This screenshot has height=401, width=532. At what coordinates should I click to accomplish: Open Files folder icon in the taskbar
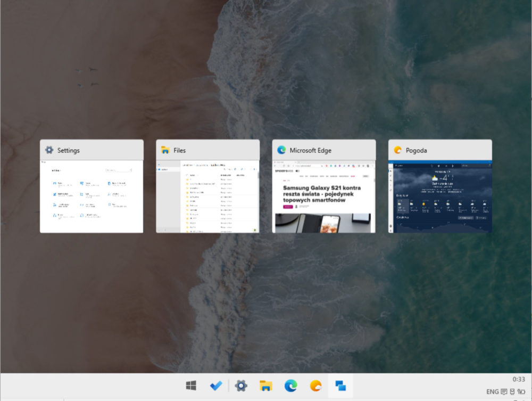coord(265,386)
